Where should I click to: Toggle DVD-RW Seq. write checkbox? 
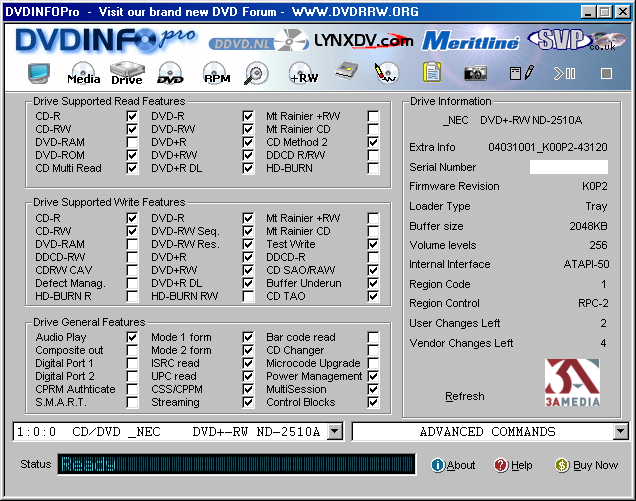(248, 231)
